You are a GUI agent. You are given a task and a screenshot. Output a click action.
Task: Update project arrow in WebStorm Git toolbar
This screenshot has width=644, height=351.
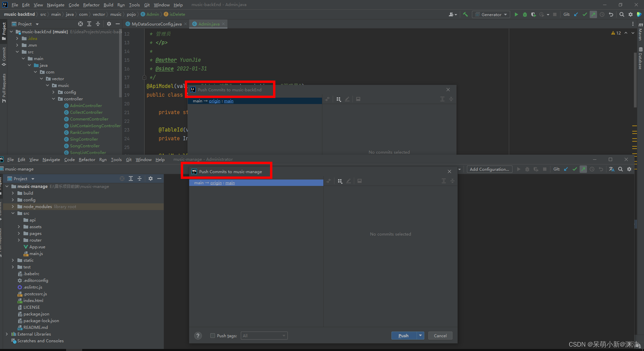[x=566, y=169]
